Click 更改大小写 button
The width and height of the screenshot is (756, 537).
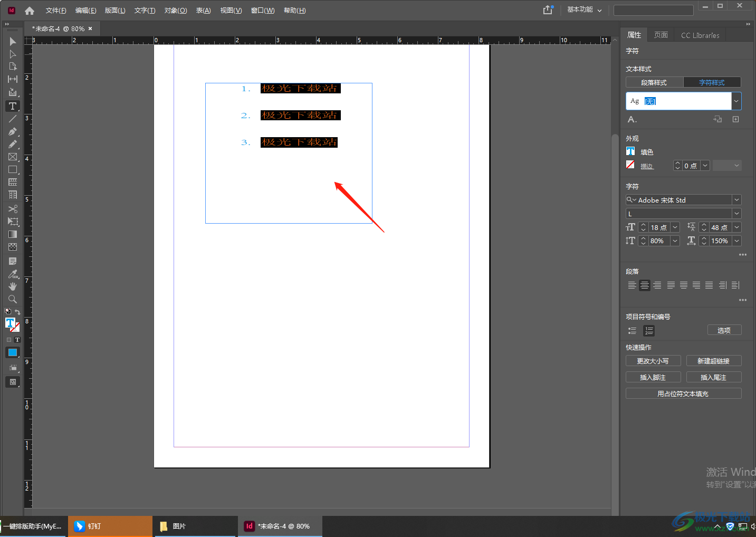653,361
